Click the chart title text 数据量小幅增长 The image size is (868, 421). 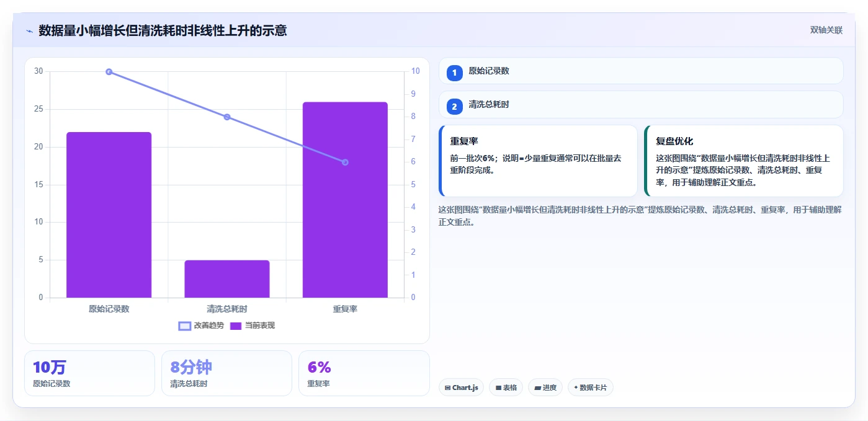point(81,30)
